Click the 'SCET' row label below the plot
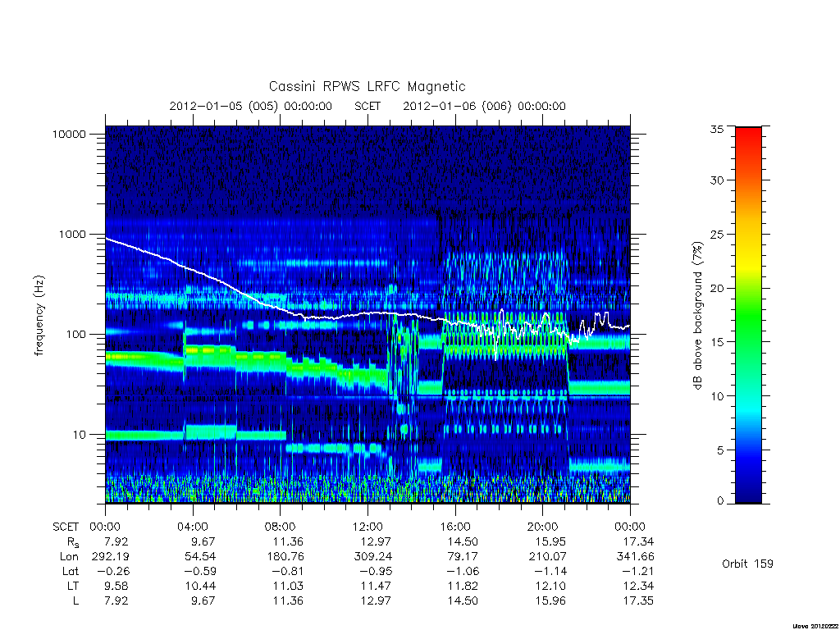This screenshot has width=840, height=630. [66, 527]
